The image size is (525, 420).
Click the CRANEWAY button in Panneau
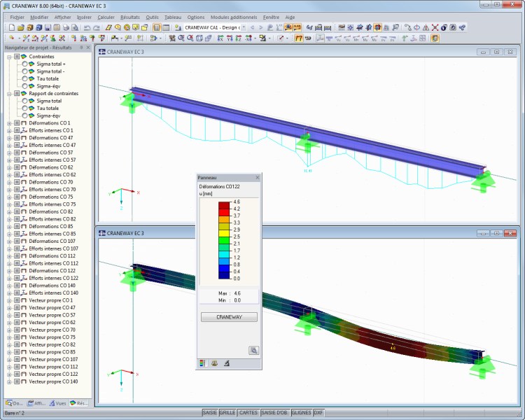tap(229, 317)
